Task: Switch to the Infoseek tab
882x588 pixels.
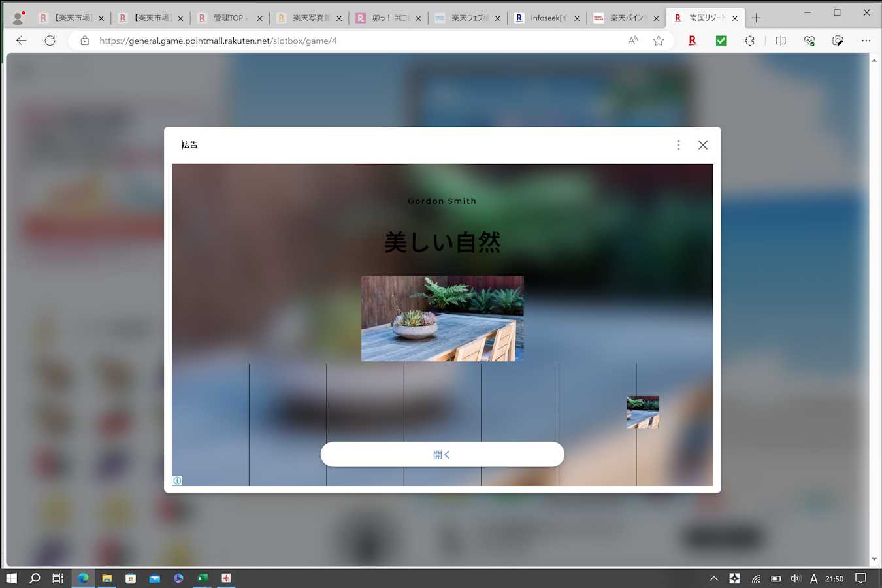Action: tap(547, 18)
